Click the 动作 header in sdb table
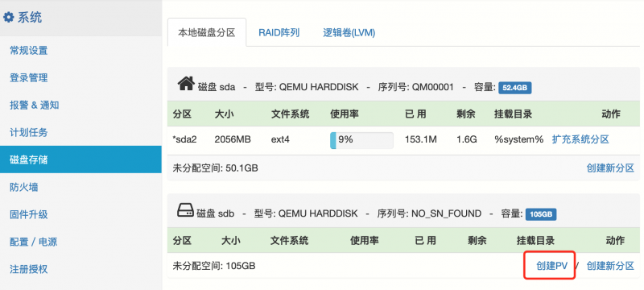 (x=615, y=240)
